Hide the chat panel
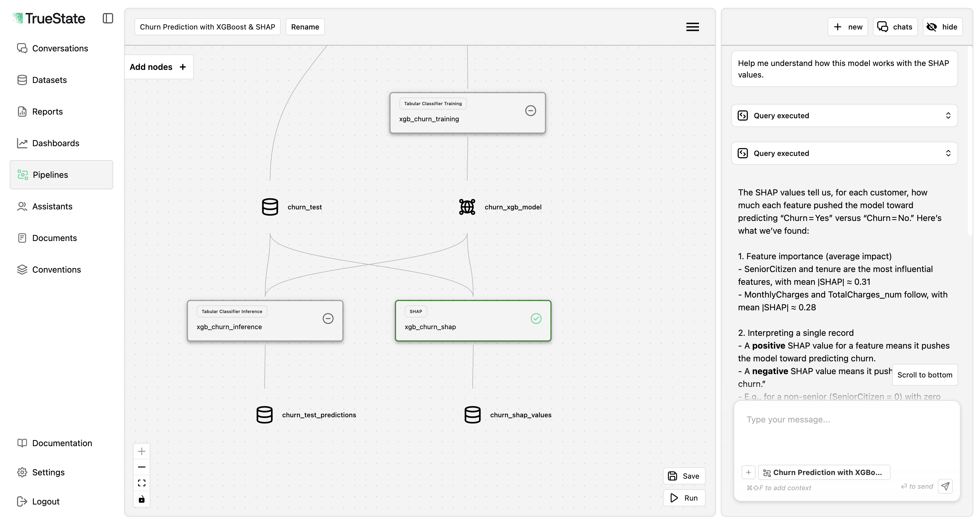The height and width of the screenshot is (527, 980). tap(942, 27)
